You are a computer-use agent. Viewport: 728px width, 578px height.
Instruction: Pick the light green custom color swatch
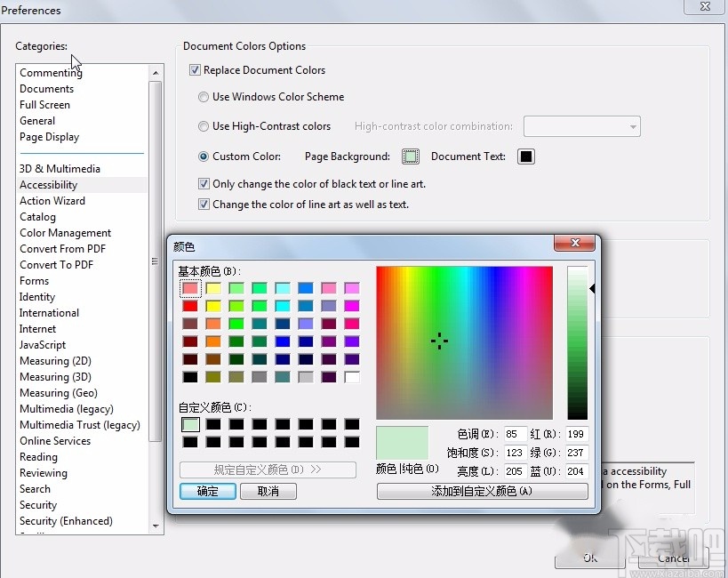[189, 424]
